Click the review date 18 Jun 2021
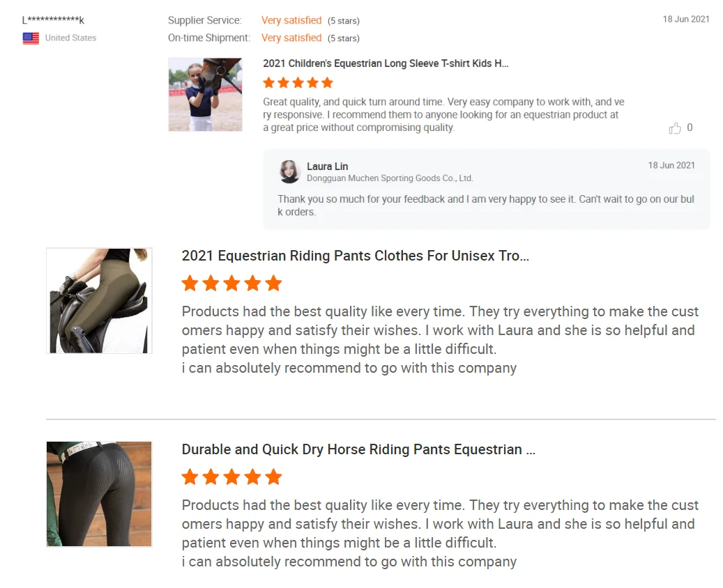 tap(685, 19)
